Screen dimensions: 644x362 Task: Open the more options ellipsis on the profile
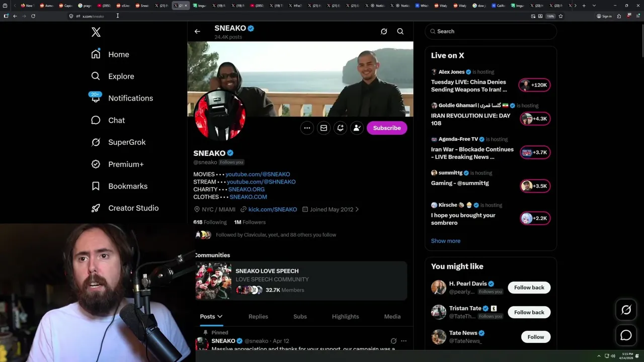point(307,128)
